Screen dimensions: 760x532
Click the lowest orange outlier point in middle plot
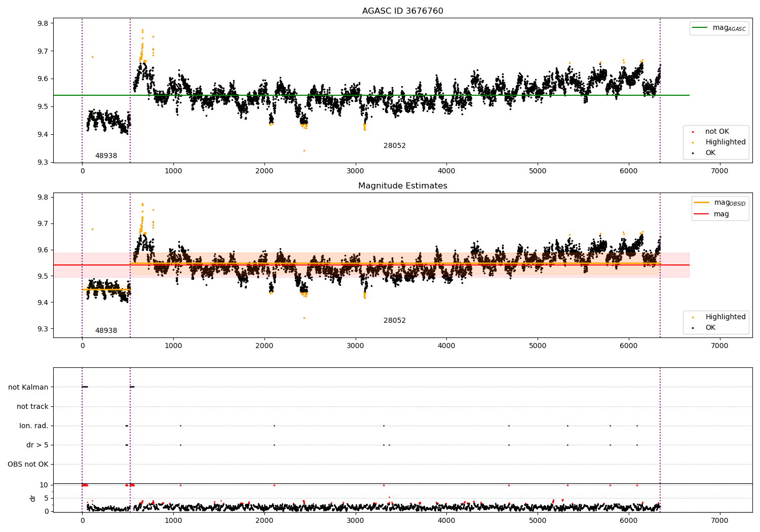coord(304,318)
